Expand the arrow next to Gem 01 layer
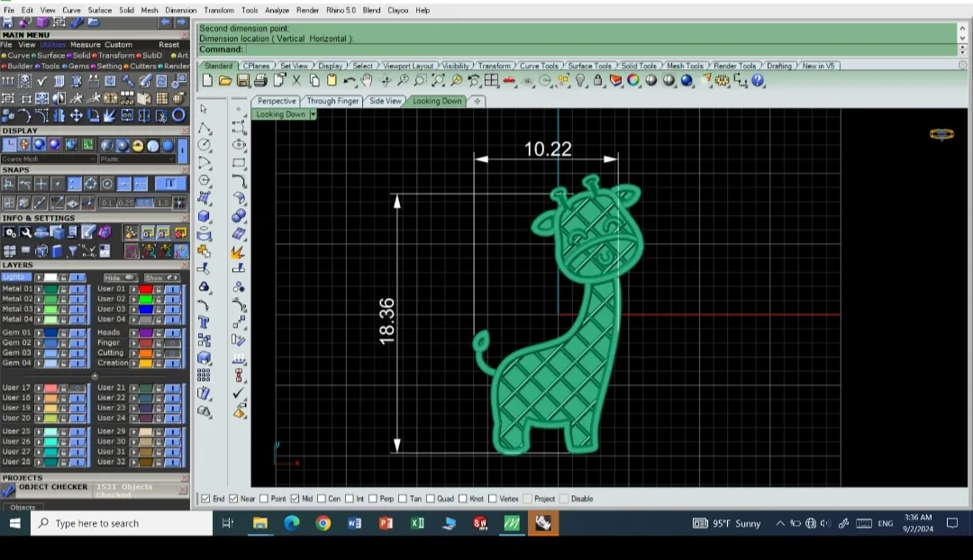The image size is (973, 560). 39,333
